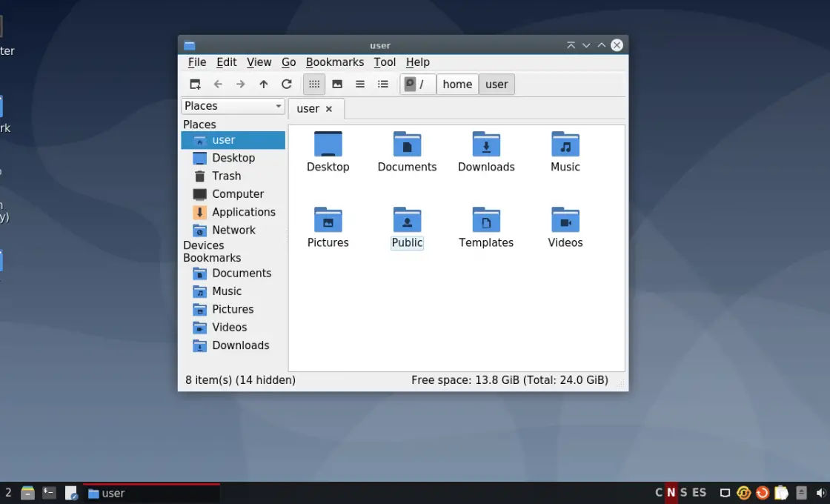This screenshot has height=504, width=830.
Task: Click the clipboard tray icon
Action: pos(781,493)
